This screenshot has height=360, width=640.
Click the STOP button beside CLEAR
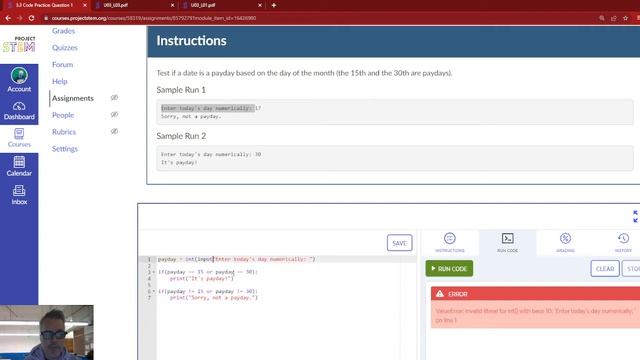tap(631, 269)
